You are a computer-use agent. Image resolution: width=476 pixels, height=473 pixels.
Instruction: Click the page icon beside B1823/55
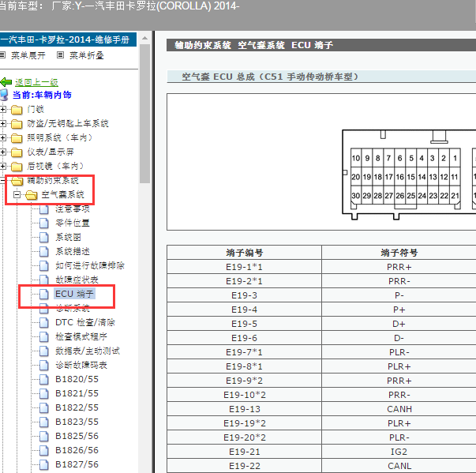44,422
